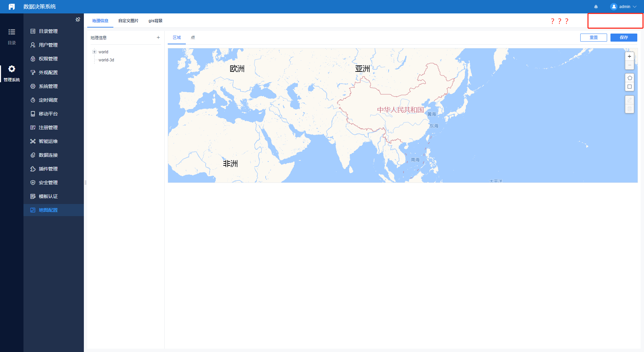Click the 保存 save button

coord(624,38)
